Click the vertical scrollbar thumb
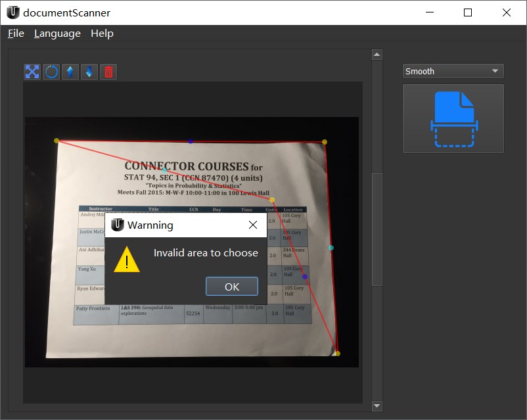The image size is (527, 420). click(377, 229)
